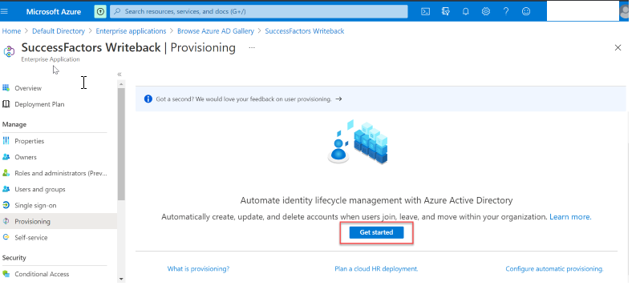Open the What is provisioning? link

coord(198,269)
